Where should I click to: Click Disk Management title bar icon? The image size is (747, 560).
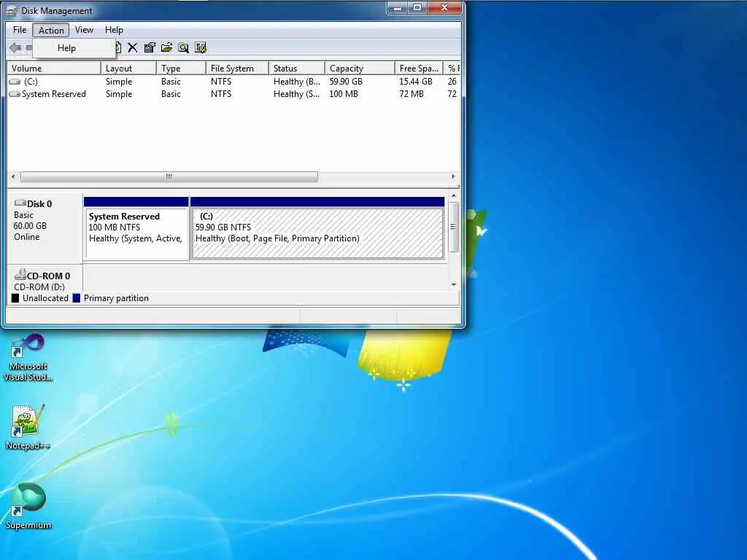point(12,10)
